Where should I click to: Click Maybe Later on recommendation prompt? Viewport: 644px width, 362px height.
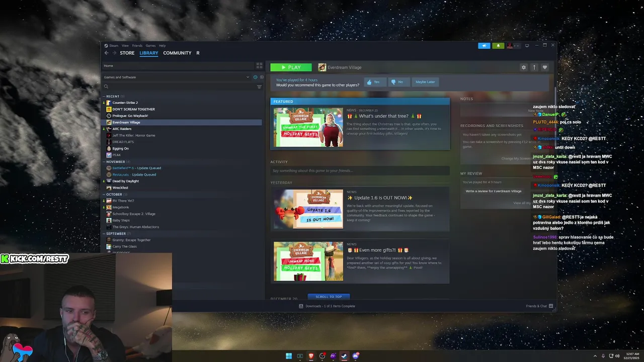(x=425, y=82)
